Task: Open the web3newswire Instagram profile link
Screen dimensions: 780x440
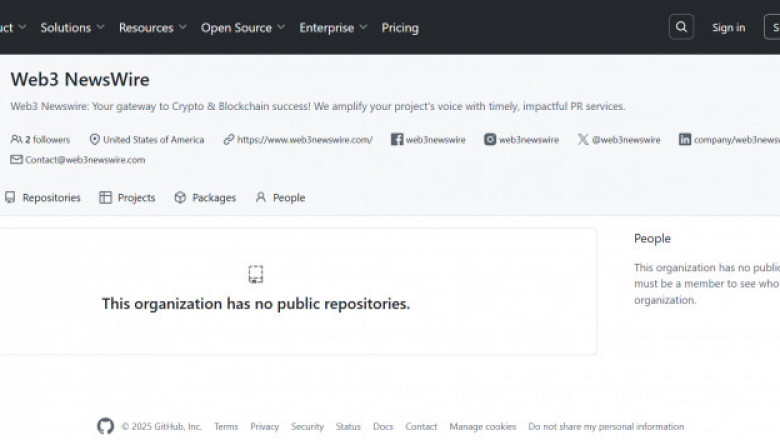Action: coord(529,139)
